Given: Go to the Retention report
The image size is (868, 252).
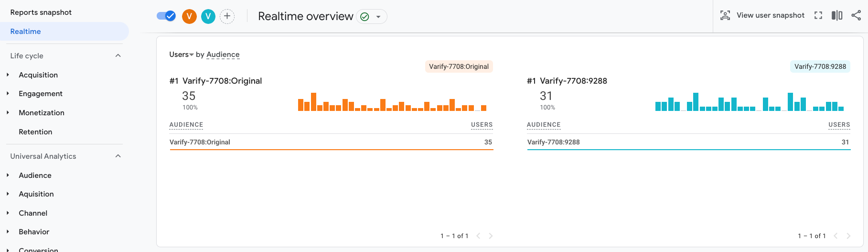Looking at the screenshot, I should (x=35, y=132).
